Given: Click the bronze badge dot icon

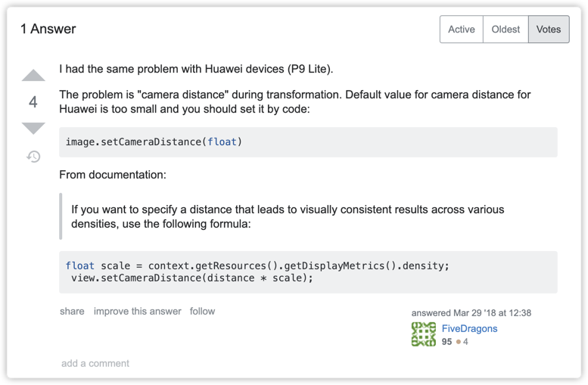Looking at the screenshot, I should tap(459, 342).
